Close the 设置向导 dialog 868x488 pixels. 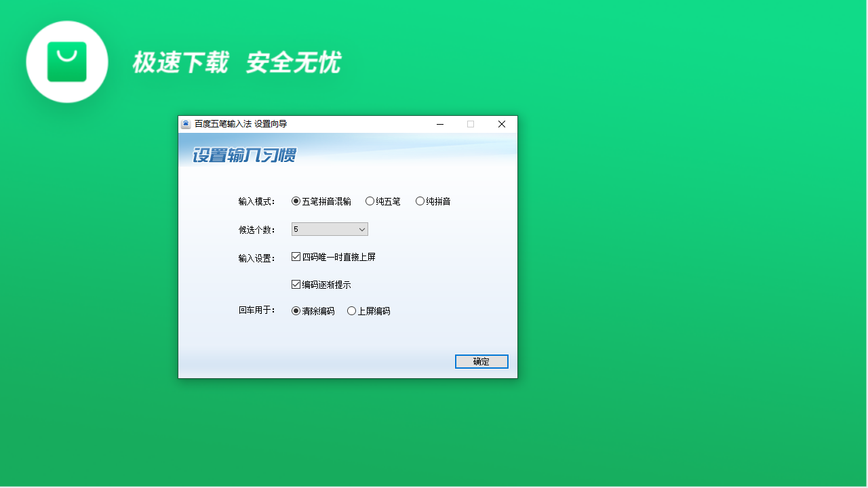(x=502, y=124)
